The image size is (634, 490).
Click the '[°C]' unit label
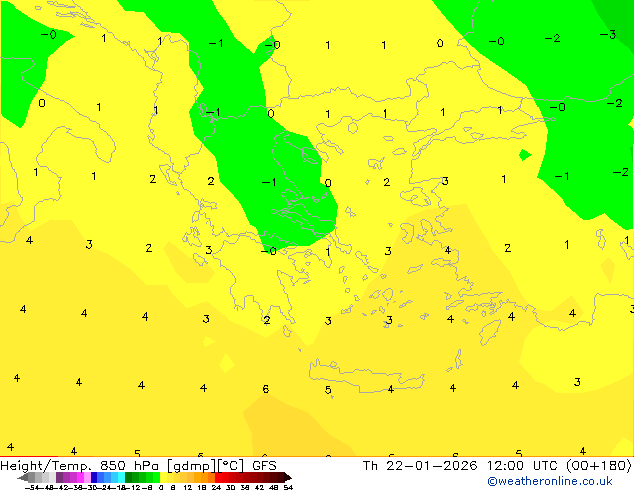[x=231, y=466]
